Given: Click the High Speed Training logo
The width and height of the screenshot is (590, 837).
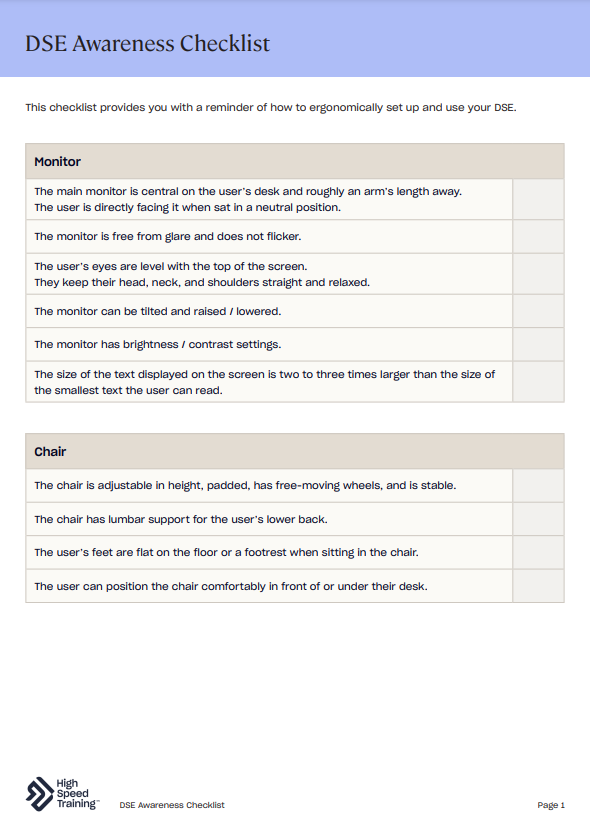Looking at the screenshot, I should click(62, 794).
